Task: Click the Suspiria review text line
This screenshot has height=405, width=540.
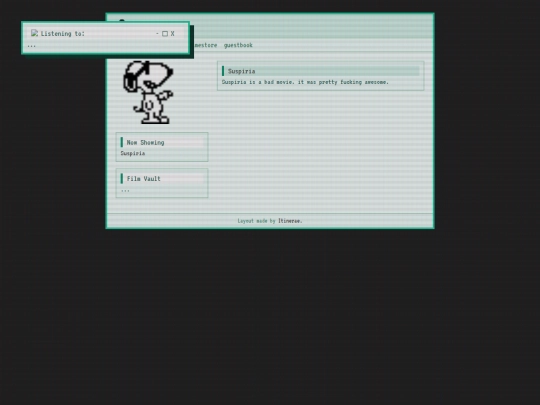Action: point(305,82)
